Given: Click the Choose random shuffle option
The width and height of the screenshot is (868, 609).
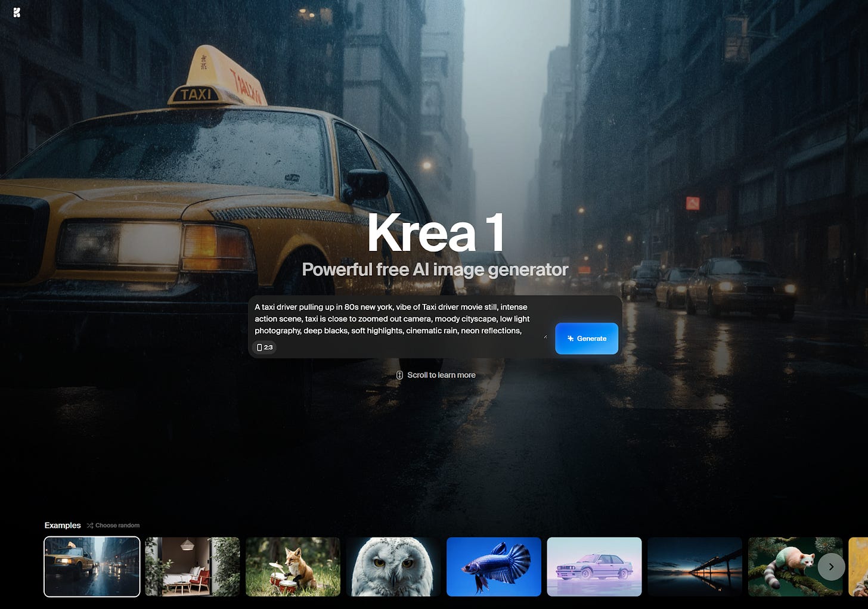Looking at the screenshot, I should [113, 526].
